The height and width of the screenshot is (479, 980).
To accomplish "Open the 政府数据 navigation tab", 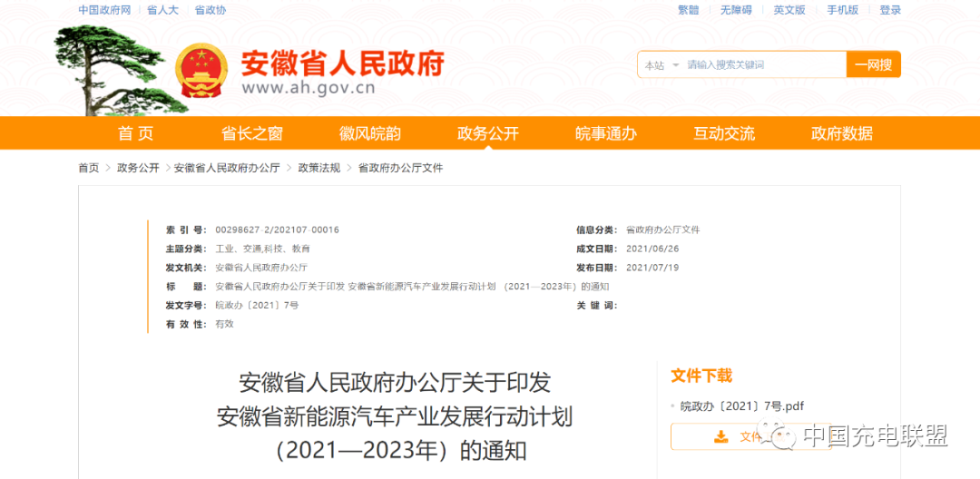I will tap(841, 133).
